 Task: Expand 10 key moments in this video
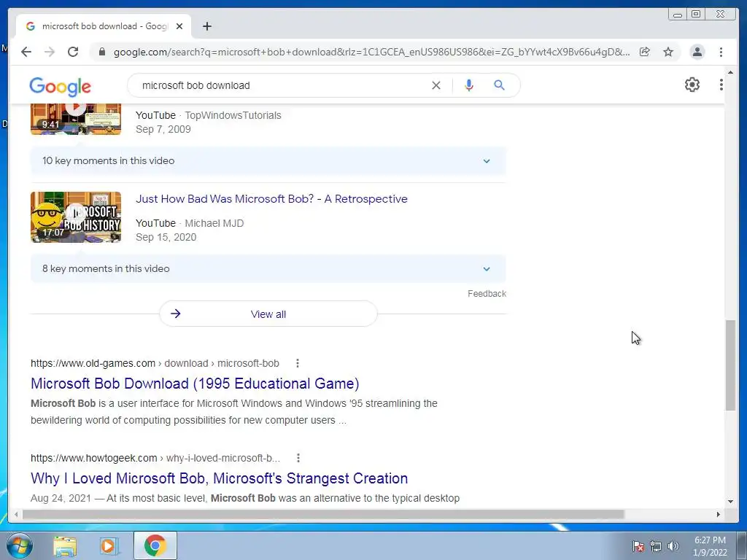268,161
